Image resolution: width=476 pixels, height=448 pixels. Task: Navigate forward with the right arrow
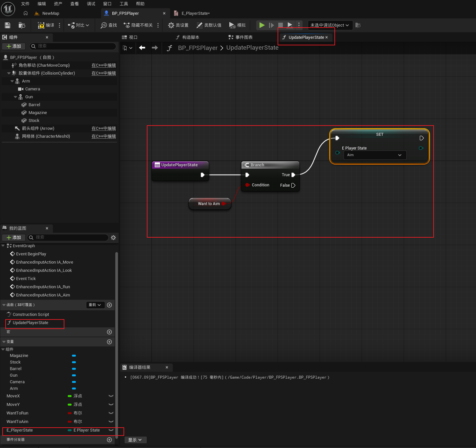[x=155, y=48]
